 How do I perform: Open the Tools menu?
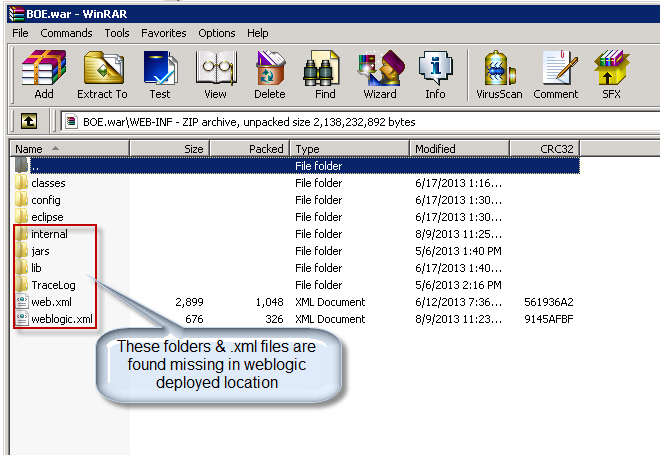pyautogui.click(x=117, y=33)
